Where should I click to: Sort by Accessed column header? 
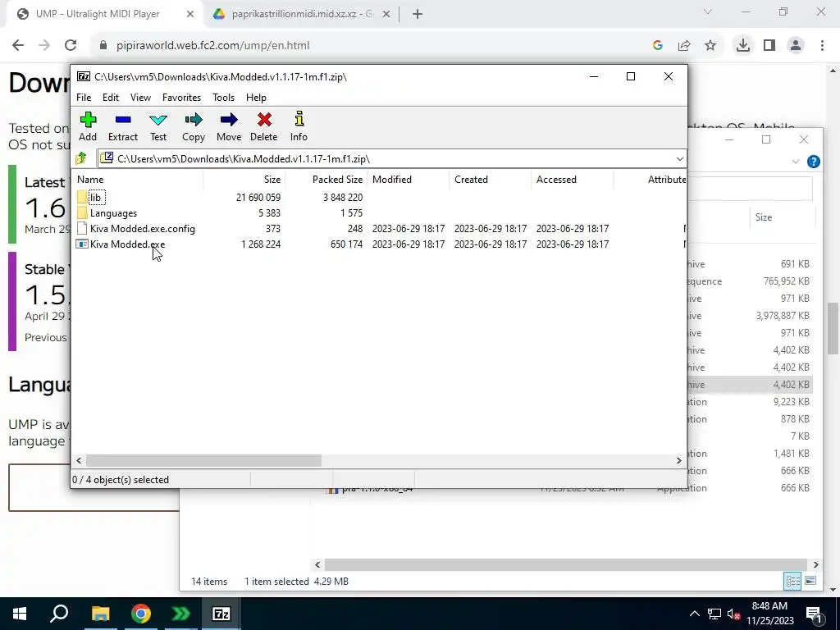pyautogui.click(x=572, y=180)
